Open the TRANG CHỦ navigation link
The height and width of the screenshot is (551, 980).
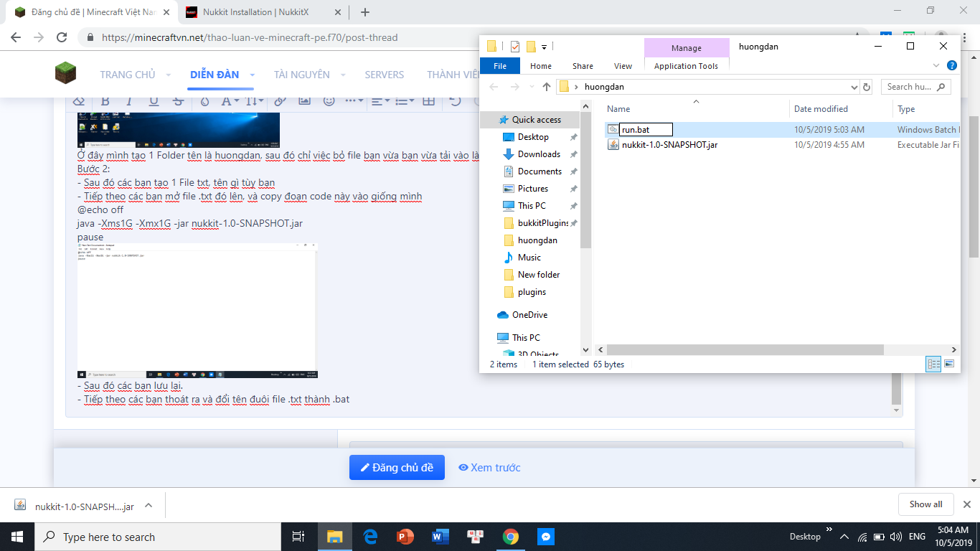click(128, 75)
